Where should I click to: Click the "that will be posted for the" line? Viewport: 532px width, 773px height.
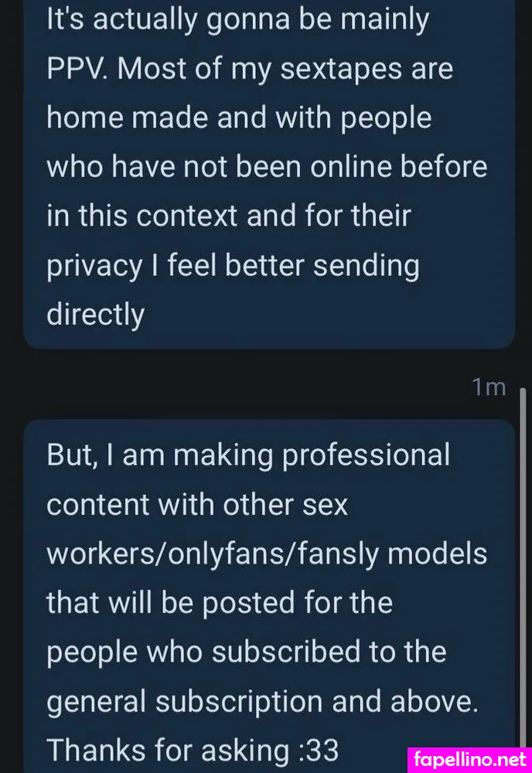click(x=220, y=602)
